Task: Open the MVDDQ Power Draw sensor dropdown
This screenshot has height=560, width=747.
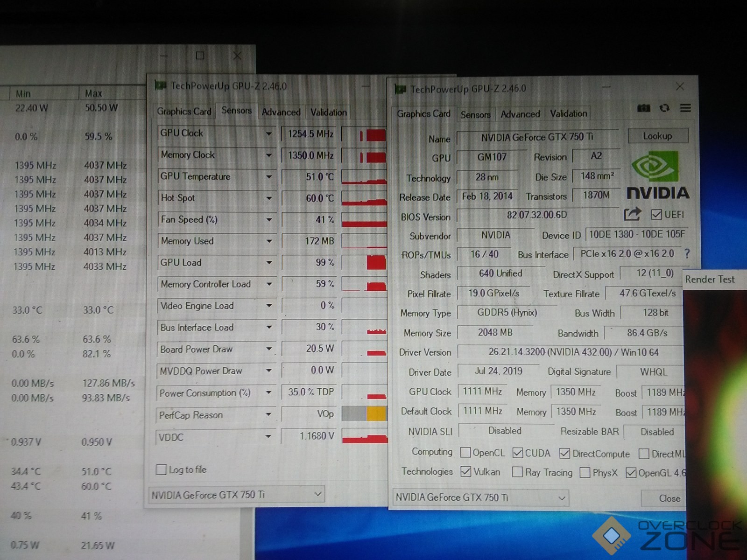Action: tap(269, 371)
